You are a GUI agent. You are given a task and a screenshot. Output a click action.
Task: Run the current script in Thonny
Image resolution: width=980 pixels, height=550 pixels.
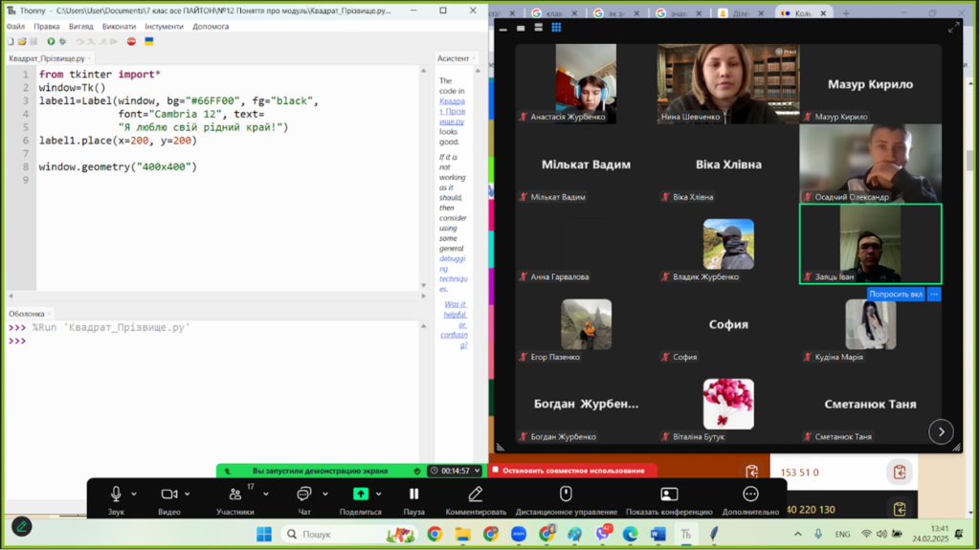(51, 41)
